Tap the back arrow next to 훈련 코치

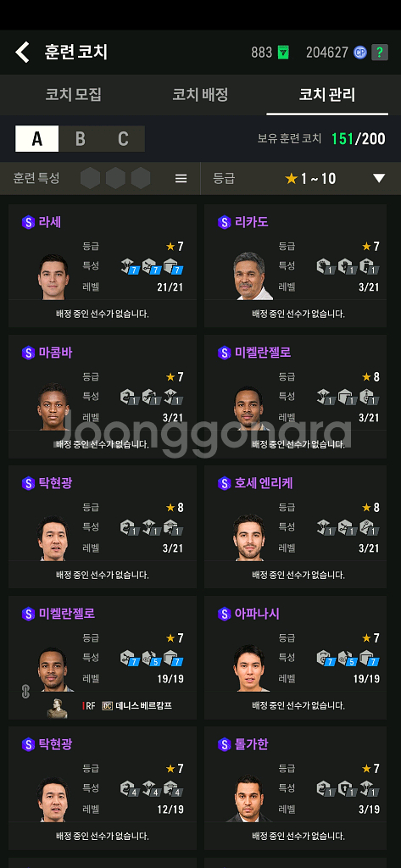point(22,52)
